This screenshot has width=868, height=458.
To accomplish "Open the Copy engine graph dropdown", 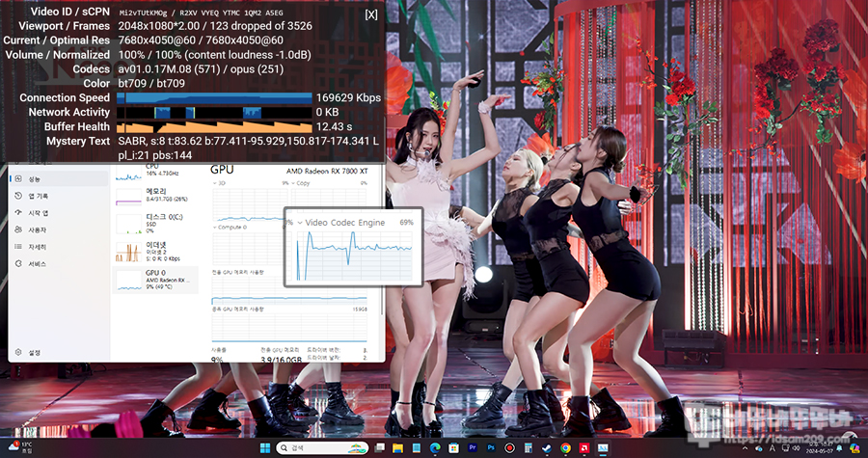I will click(293, 183).
